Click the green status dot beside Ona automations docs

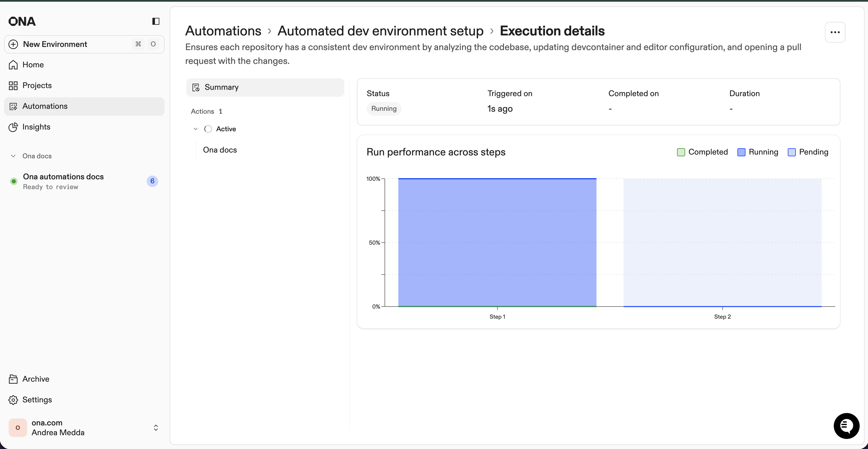[x=14, y=181]
